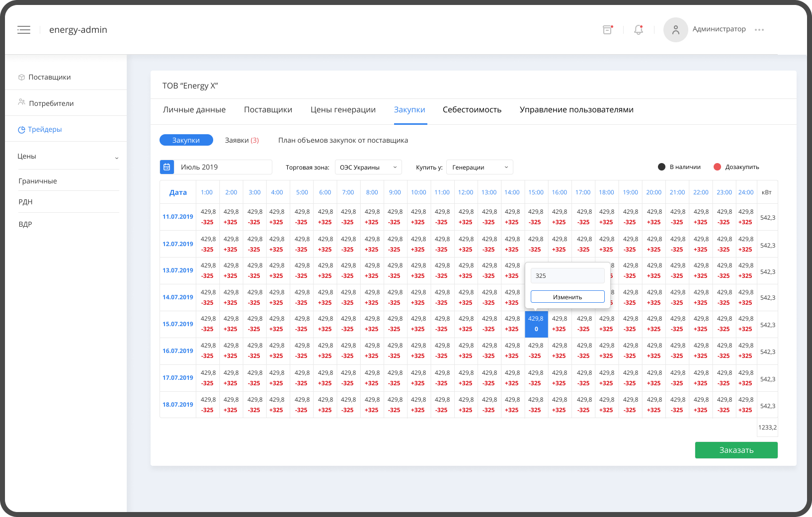Open the three-dots options menu
Image resolution: width=812 pixels, height=517 pixels.
point(759,30)
